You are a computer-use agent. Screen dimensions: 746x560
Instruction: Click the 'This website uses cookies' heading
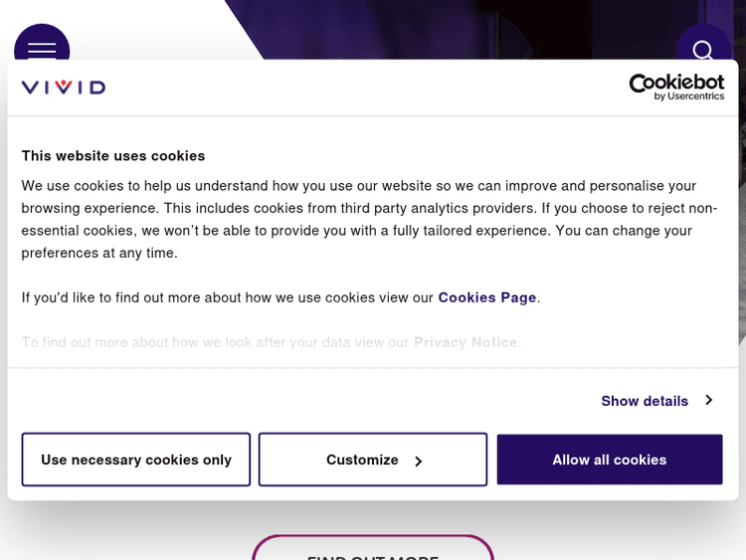point(113,156)
